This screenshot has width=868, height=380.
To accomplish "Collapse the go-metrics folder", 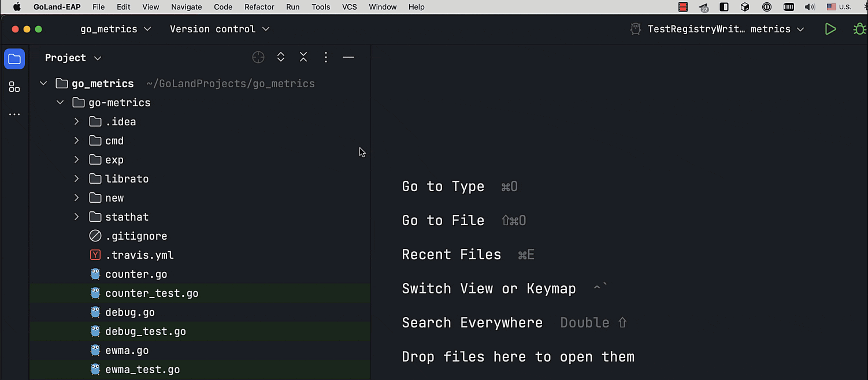I will click(60, 103).
